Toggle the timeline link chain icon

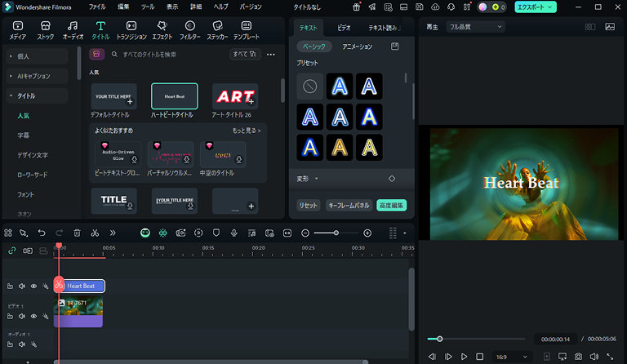point(12,251)
